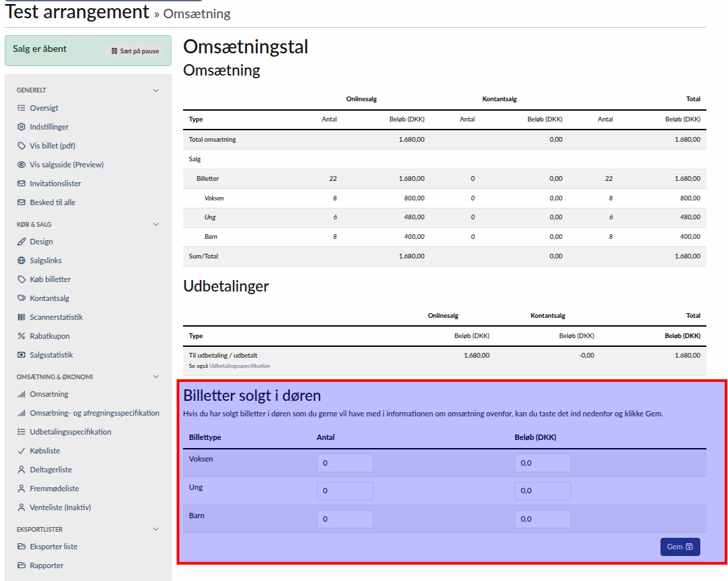Click the Oversigt list icon
The image size is (728, 581).
point(22,108)
